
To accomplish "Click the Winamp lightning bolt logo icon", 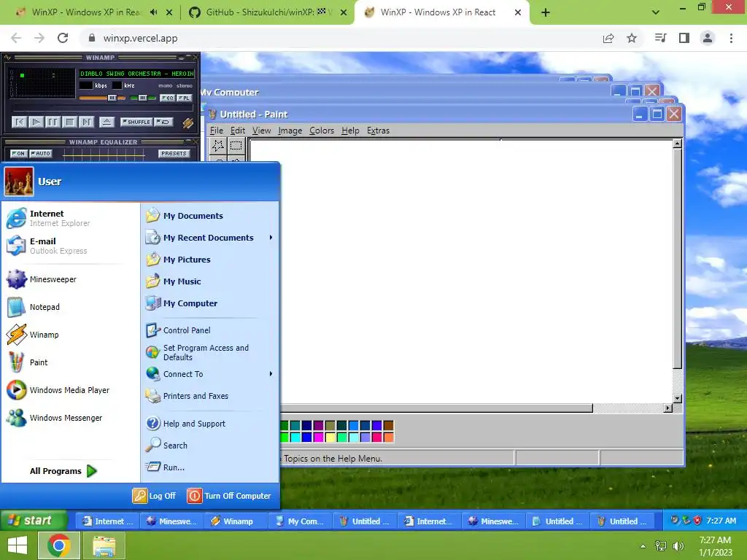I will [x=188, y=122].
